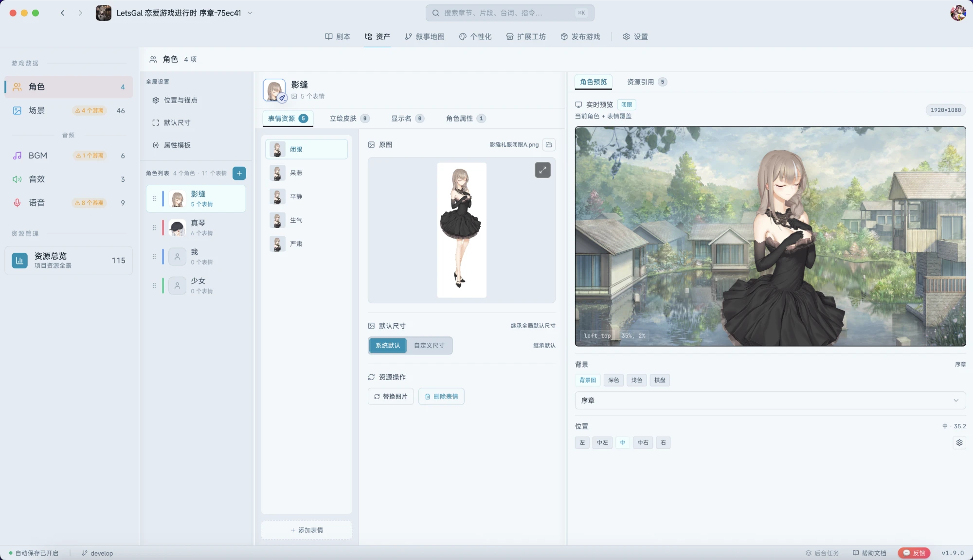Screen dimensions: 973x560
Task: Select the character 少女 in the list
Action: click(196, 285)
